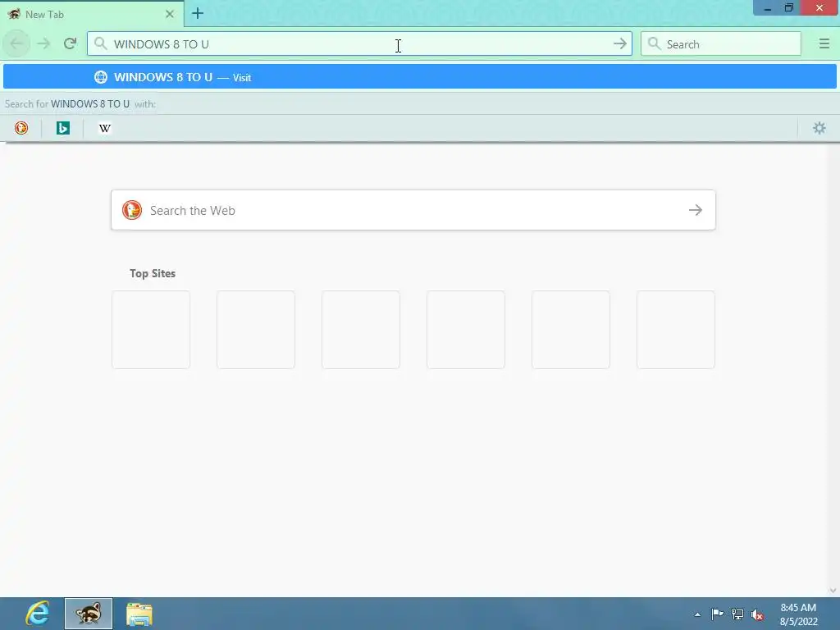This screenshot has height=630, width=840.
Task: Click DuckDuckGo logo in page search box
Action: coord(132,210)
